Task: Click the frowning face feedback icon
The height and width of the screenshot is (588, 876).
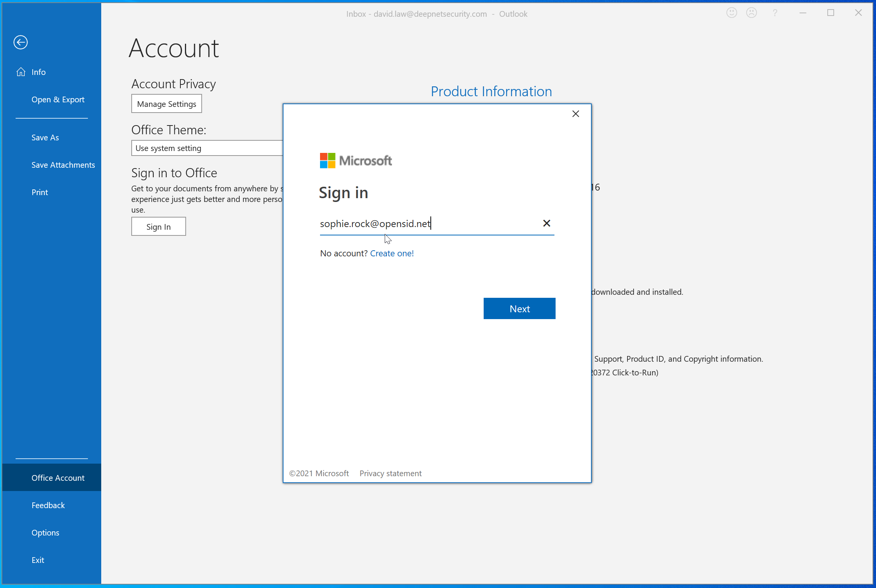Action: pyautogui.click(x=751, y=13)
